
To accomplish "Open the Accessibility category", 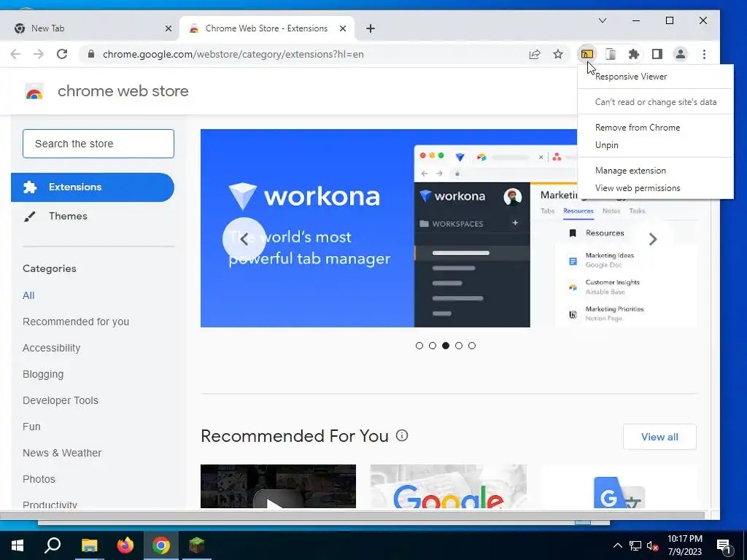I will click(52, 348).
